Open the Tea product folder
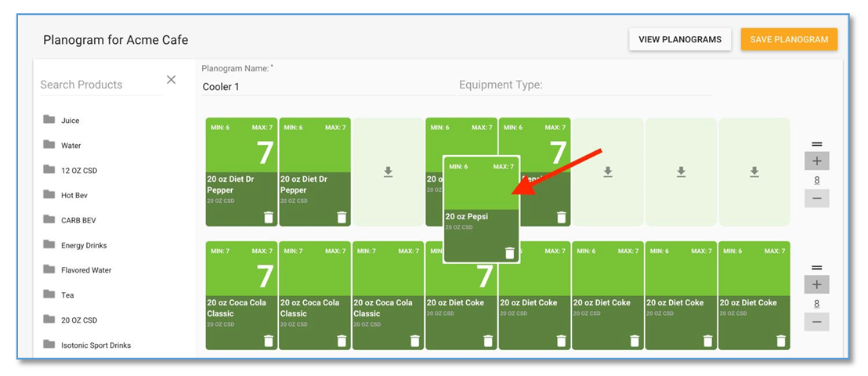This screenshot has width=868, height=376. 59,295
